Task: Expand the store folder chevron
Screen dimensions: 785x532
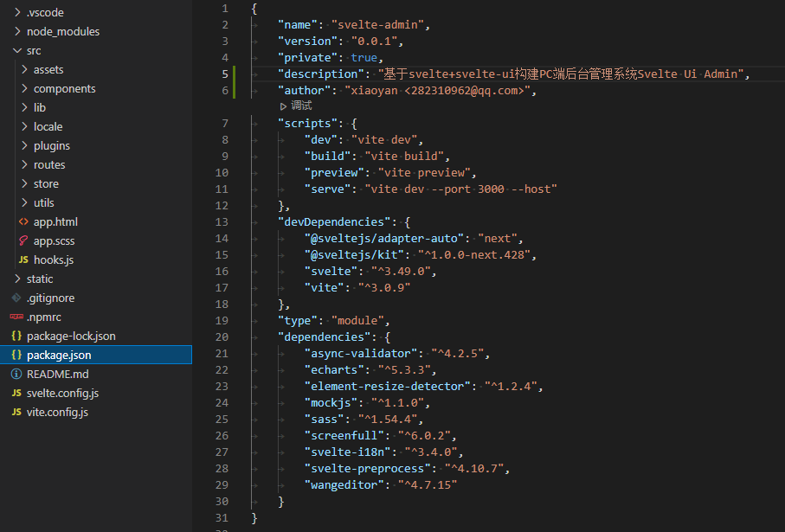Action: [x=24, y=183]
